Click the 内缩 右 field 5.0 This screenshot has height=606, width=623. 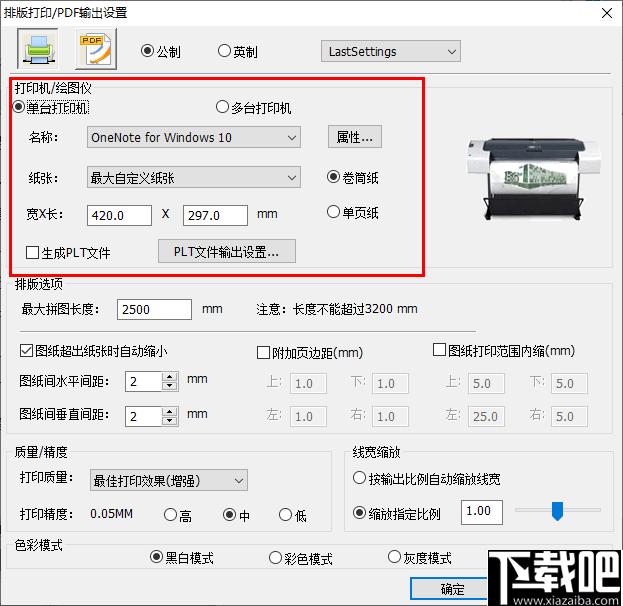[569, 416]
